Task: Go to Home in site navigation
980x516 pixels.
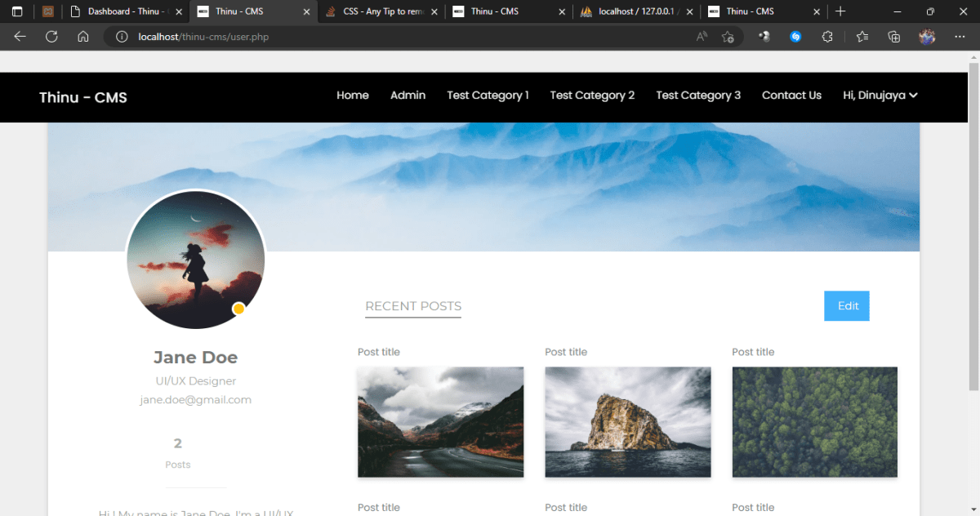Action: click(x=353, y=96)
